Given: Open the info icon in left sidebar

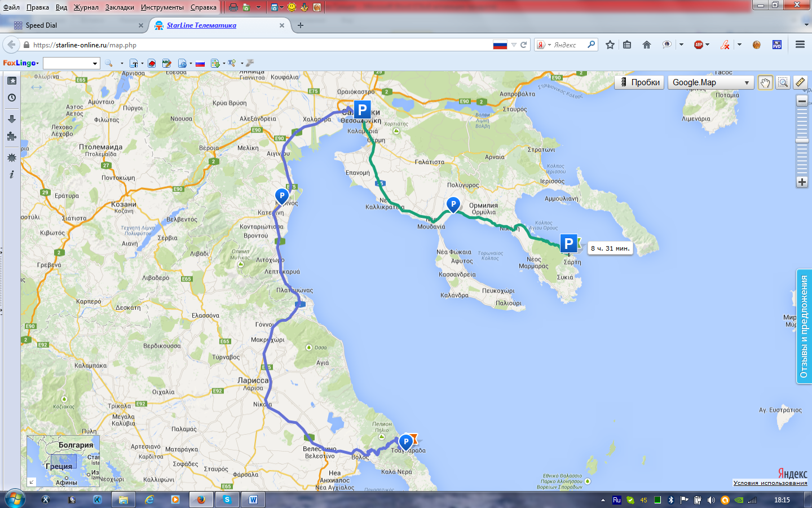Looking at the screenshot, I should coord(11,174).
